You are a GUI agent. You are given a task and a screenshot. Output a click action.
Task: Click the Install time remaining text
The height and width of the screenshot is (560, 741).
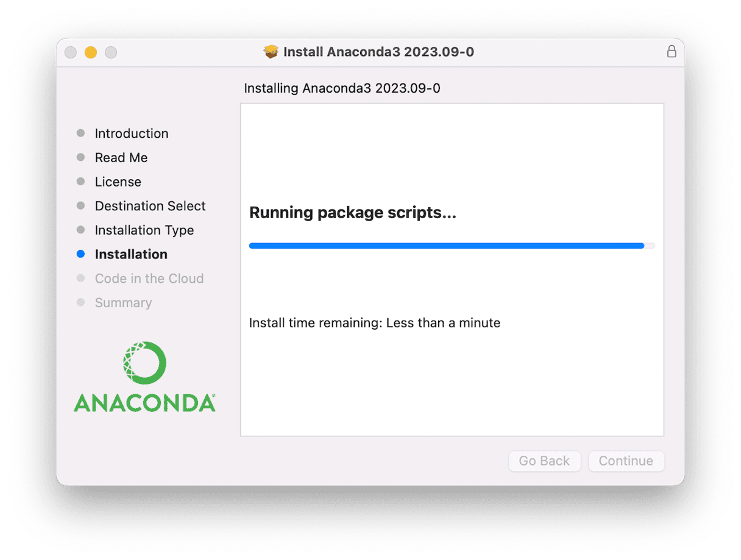(374, 323)
